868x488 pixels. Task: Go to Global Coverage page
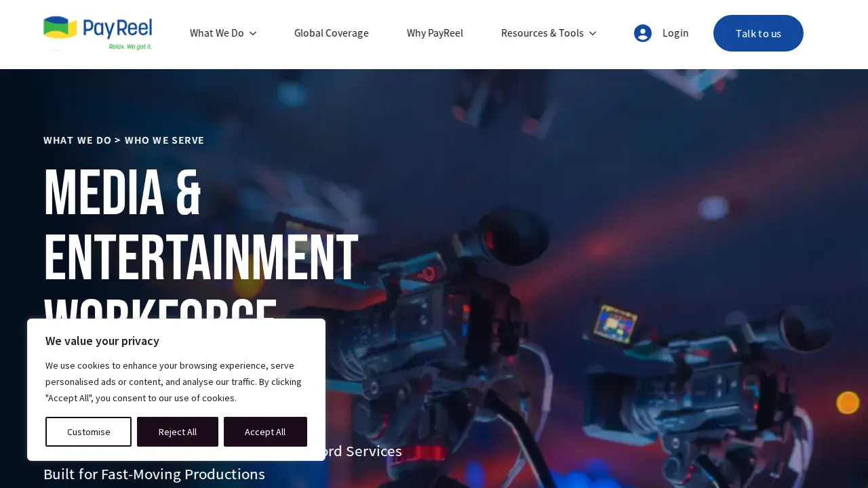point(332,33)
